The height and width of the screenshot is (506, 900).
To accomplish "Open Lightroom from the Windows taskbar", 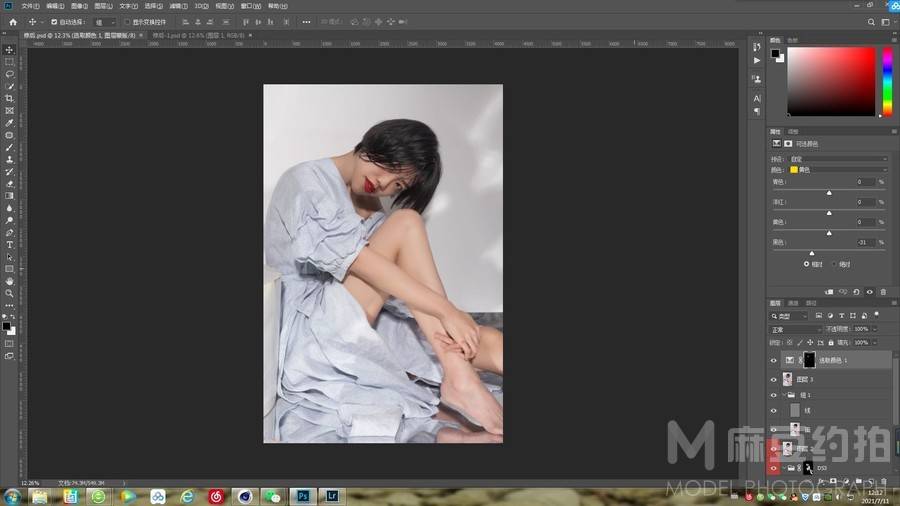I will click(331, 496).
